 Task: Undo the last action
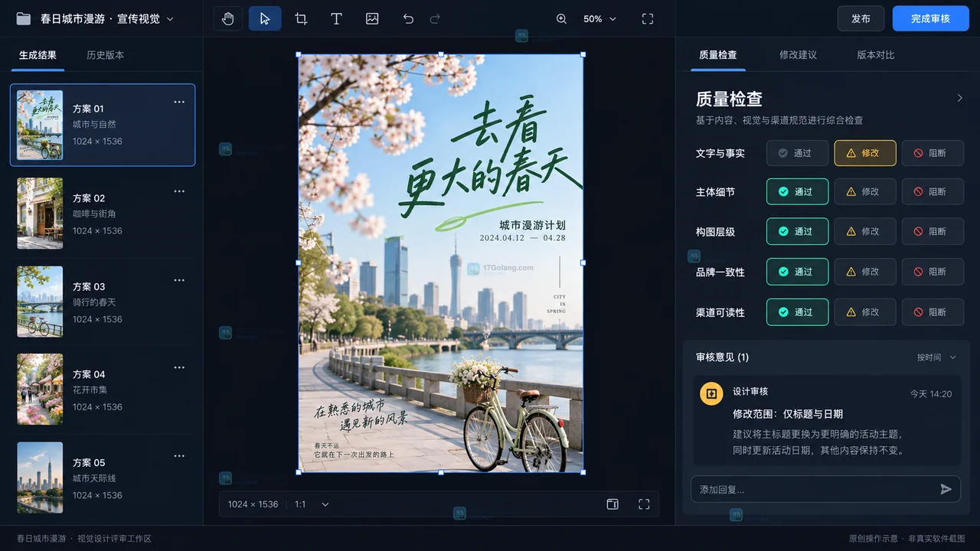(408, 18)
